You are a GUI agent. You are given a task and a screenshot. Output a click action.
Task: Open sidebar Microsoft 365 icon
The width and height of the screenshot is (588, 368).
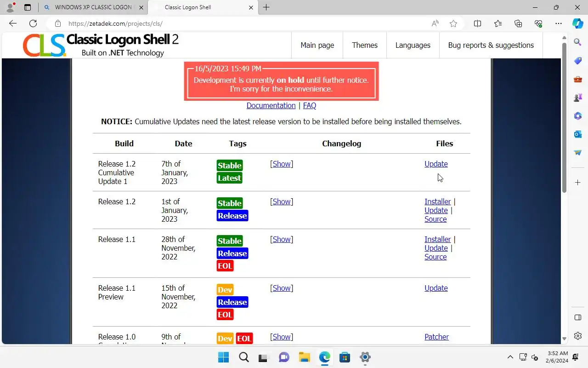coord(578,116)
